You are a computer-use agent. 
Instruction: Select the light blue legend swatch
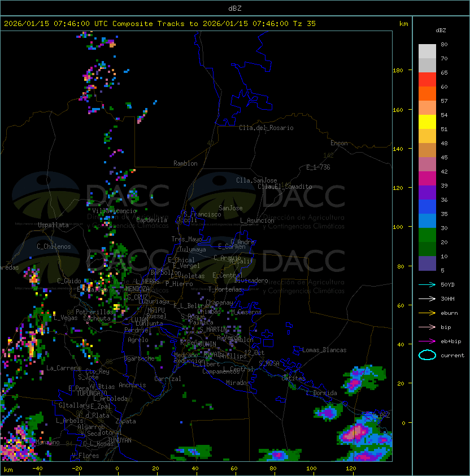pyautogui.click(x=427, y=220)
